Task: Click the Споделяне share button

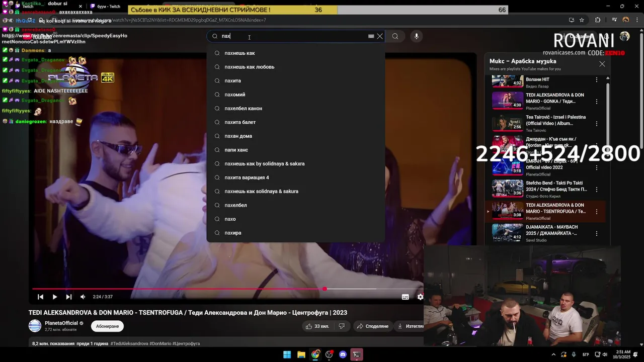Action: (373, 326)
